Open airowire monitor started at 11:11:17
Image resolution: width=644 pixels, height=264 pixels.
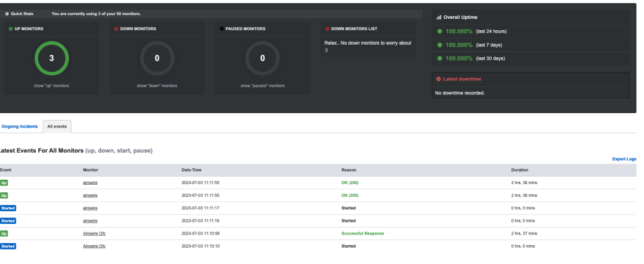(x=90, y=208)
